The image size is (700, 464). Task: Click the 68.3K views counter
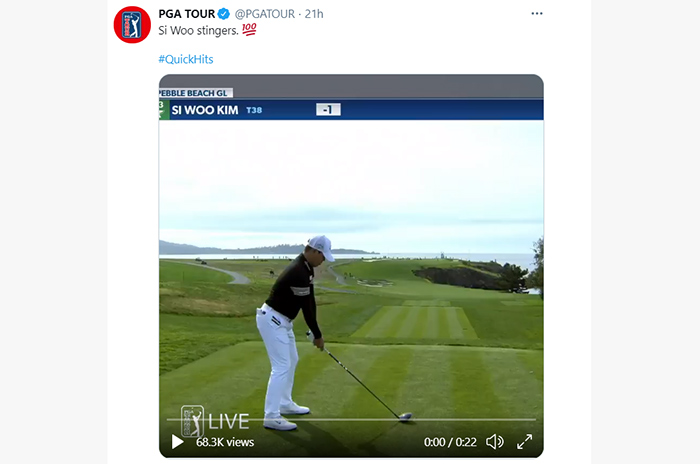pos(225,442)
